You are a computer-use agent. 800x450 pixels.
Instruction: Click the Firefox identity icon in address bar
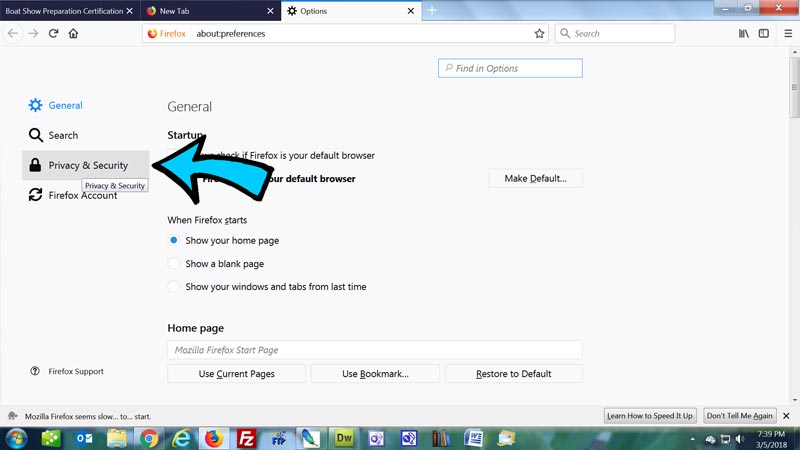(166, 34)
